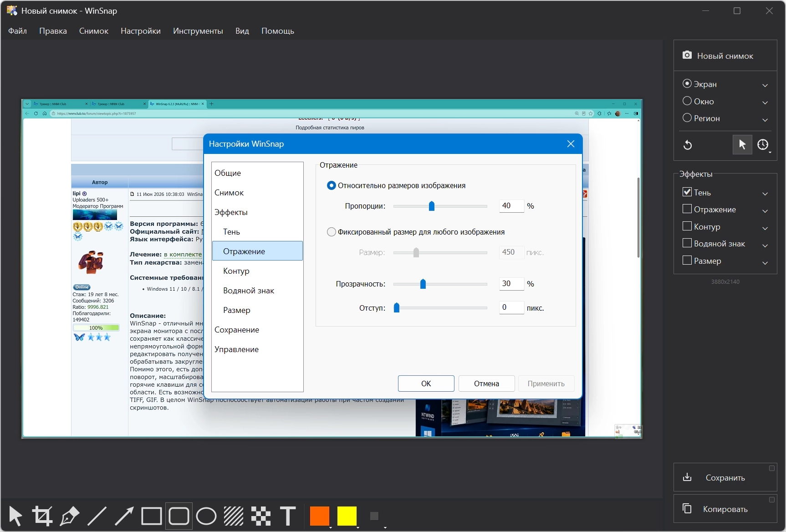The height and width of the screenshot is (532, 786).
Task: Choose the Arrow drawing tool
Action: point(124,516)
